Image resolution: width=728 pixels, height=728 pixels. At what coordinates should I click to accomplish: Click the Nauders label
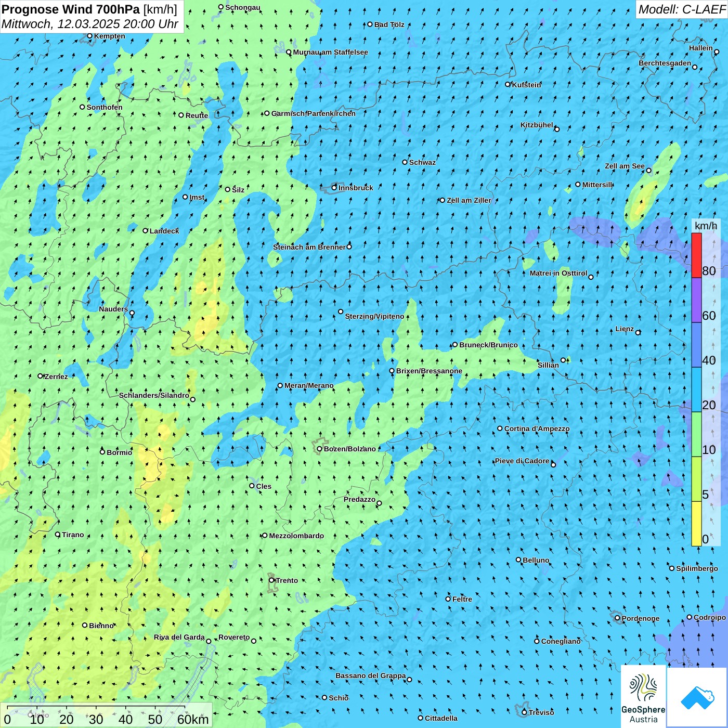click(x=113, y=309)
